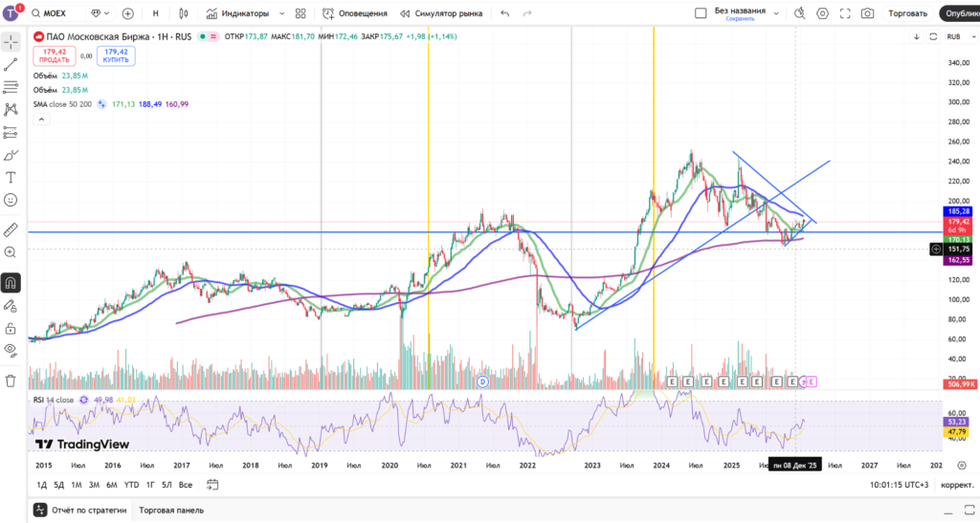Select the zoom in tool

(x=11, y=252)
